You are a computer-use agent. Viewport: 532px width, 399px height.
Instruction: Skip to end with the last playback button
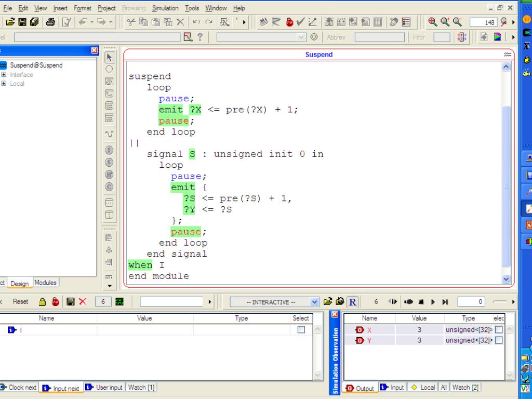pyautogui.click(x=445, y=302)
